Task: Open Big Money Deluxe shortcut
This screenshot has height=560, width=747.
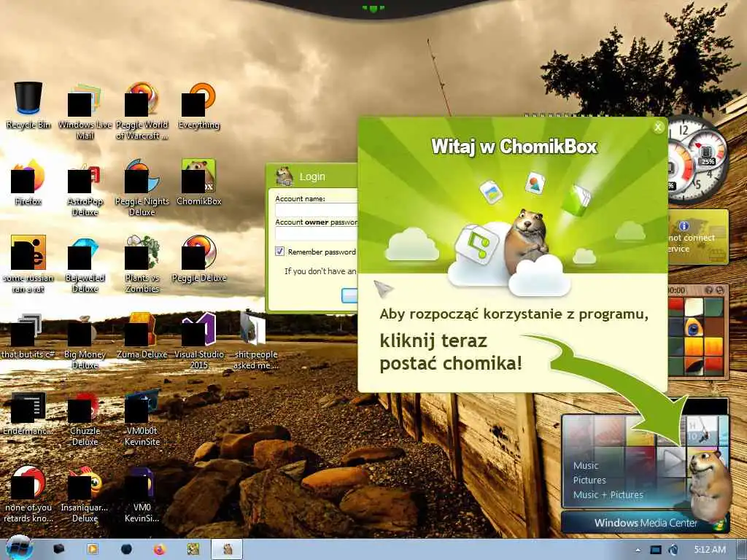Action: click(85, 341)
